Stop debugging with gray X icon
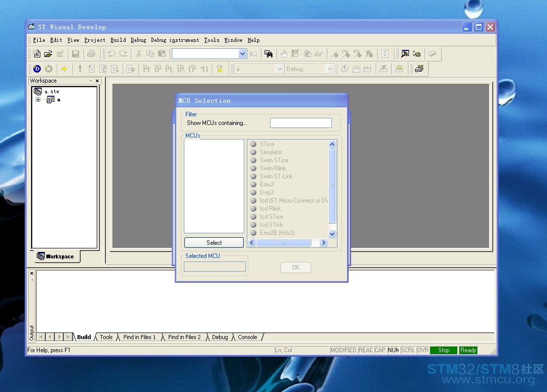Screen dimensions: 547x392 coord(48,69)
